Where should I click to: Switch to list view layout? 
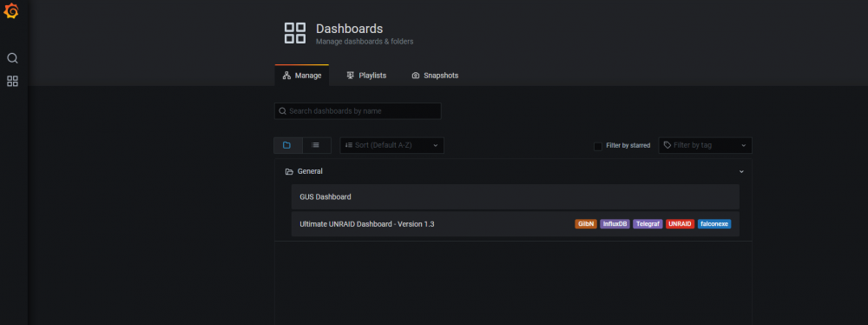pyautogui.click(x=316, y=145)
